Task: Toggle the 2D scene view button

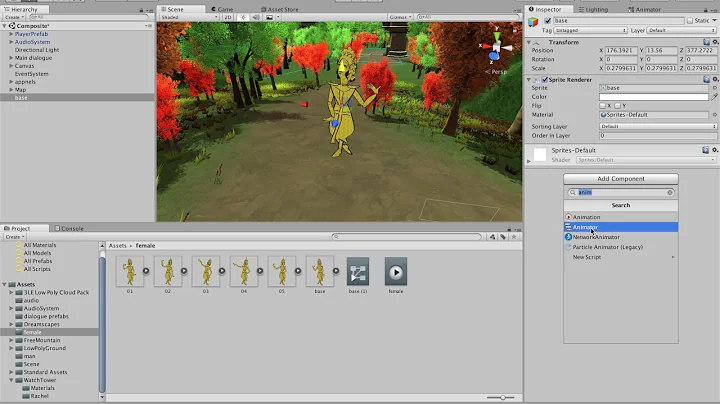Action: pyautogui.click(x=227, y=17)
